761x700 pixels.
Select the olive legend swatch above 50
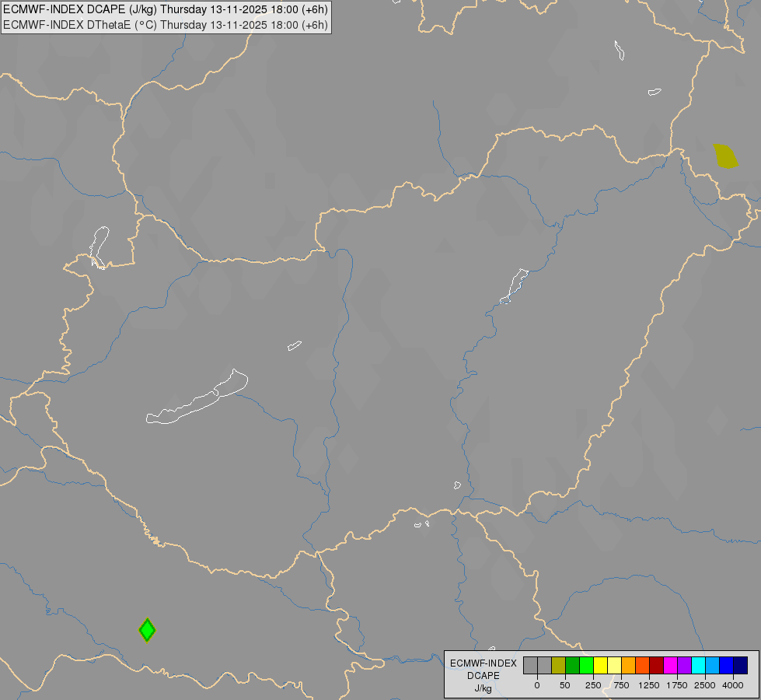coord(559,666)
